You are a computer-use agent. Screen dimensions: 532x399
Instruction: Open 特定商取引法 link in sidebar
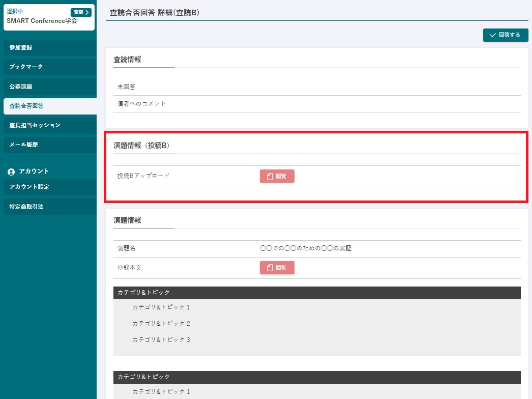click(48, 207)
